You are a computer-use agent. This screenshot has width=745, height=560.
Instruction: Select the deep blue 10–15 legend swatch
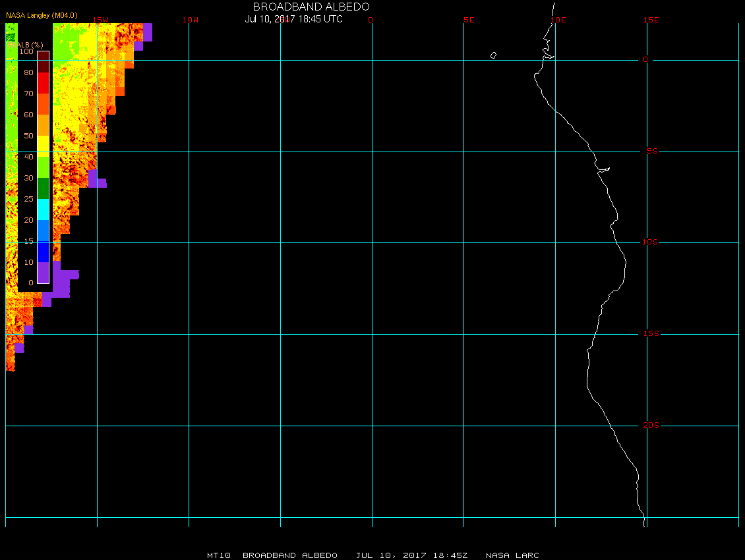coord(44,252)
